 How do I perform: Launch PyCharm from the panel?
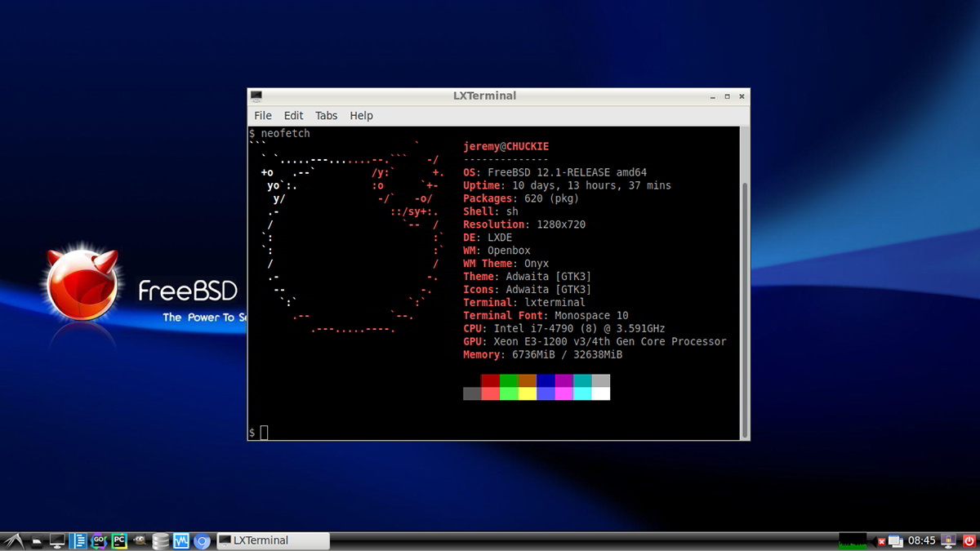[119, 540]
